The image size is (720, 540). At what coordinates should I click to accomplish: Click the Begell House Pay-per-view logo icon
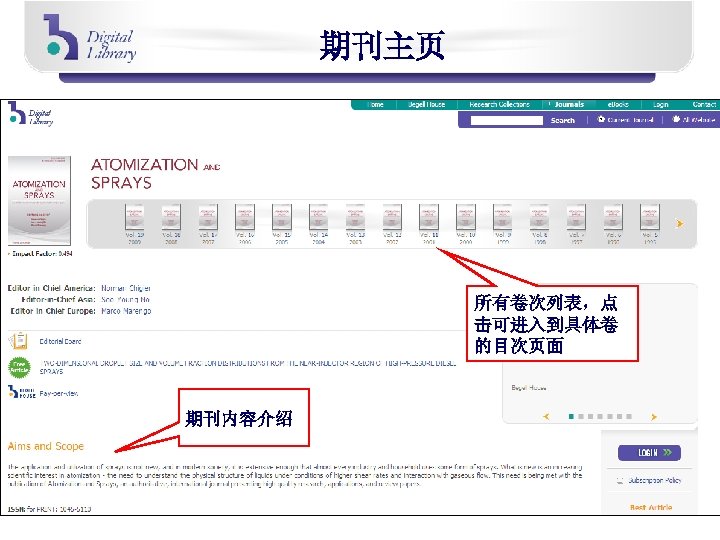pos(22,393)
